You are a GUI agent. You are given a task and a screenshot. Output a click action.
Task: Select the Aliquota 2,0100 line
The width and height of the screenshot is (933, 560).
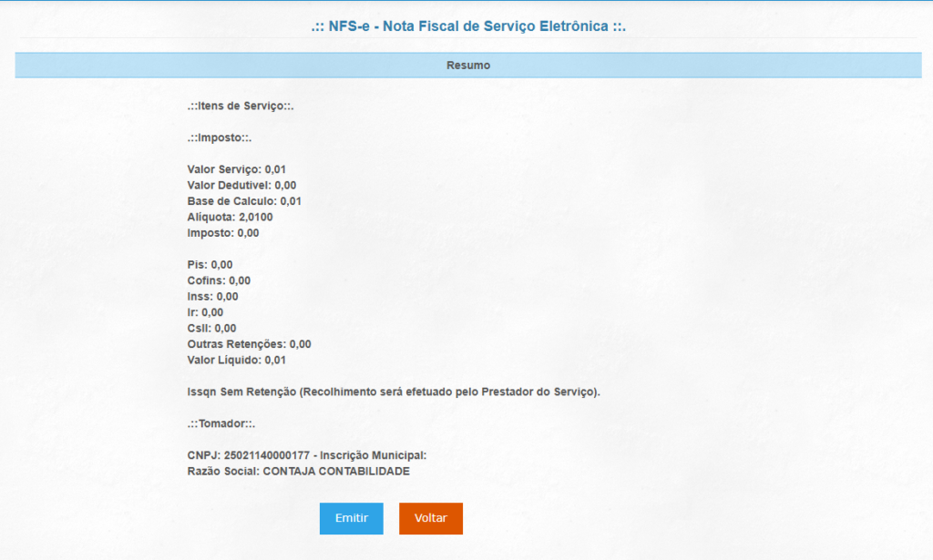(230, 217)
